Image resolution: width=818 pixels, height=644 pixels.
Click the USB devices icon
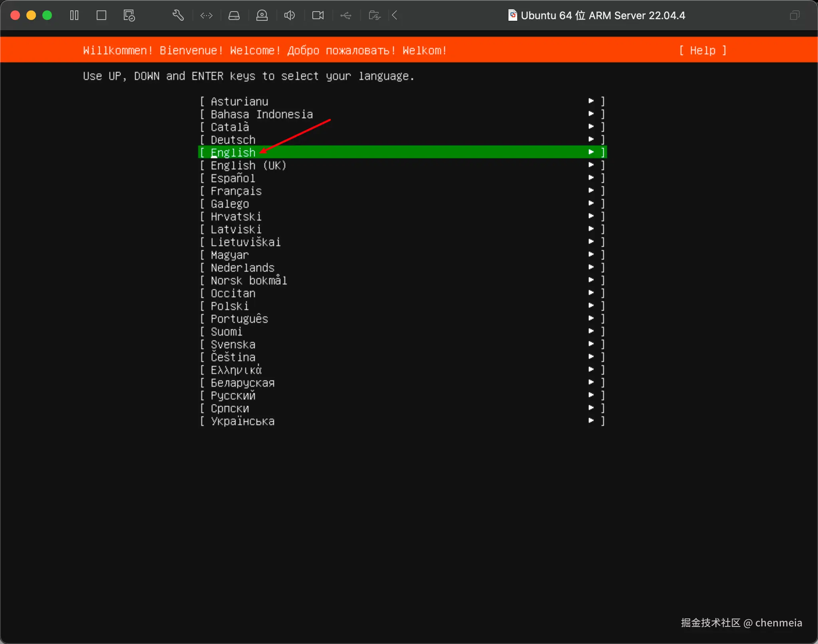(346, 16)
